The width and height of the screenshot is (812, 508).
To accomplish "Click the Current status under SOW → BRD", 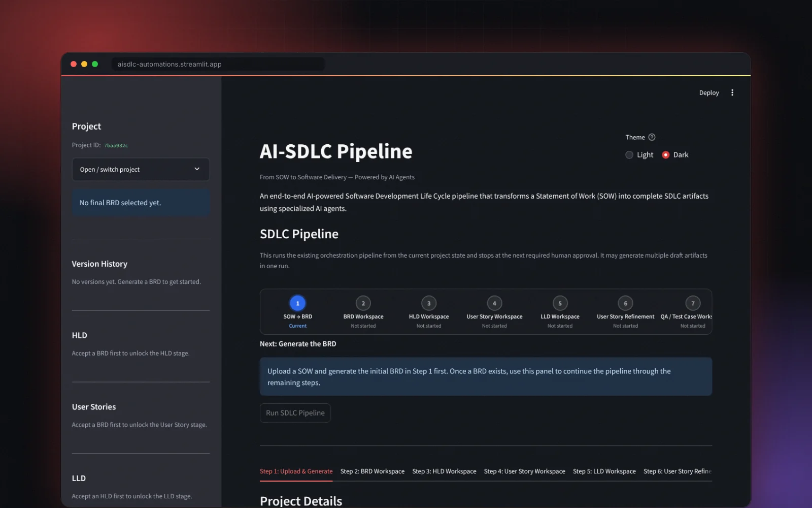I will coord(298,326).
